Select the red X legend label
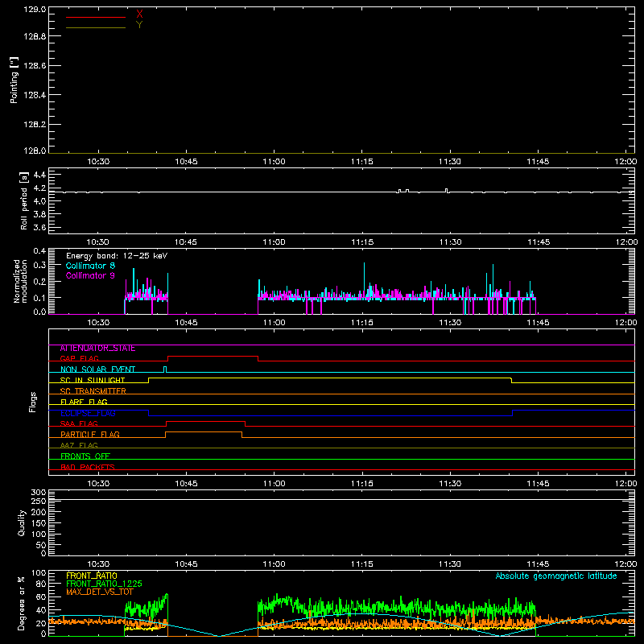644x644 pixels. tap(139, 14)
